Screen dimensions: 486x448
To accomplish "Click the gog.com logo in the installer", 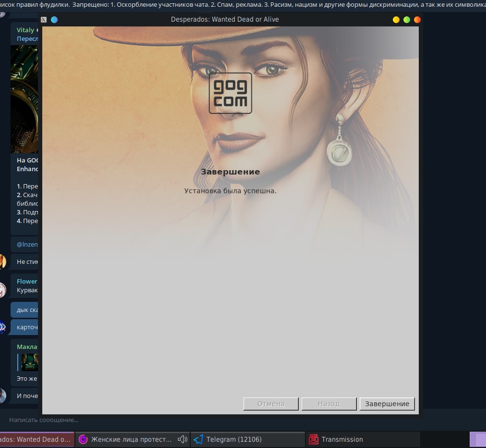I will pyautogui.click(x=231, y=93).
